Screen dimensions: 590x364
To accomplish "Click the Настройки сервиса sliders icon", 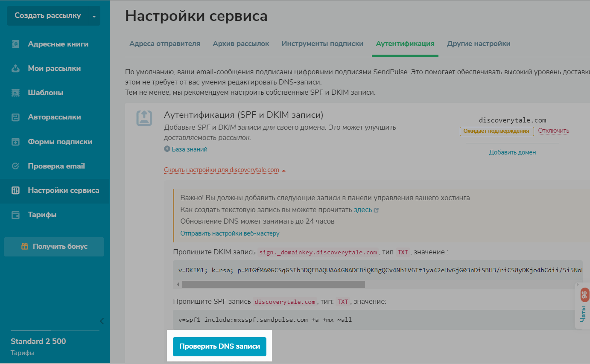I will pos(16,190).
